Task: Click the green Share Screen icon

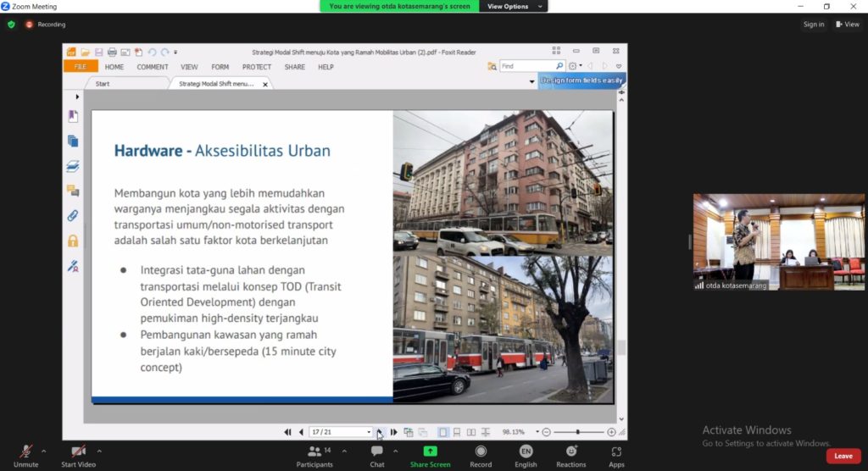Action: pyautogui.click(x=430, y=452)
